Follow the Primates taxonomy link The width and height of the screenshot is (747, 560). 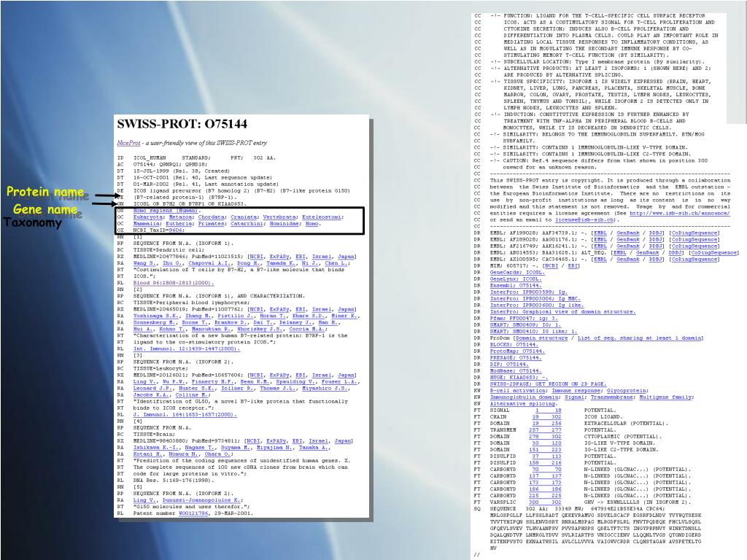[x=212, y=224]
